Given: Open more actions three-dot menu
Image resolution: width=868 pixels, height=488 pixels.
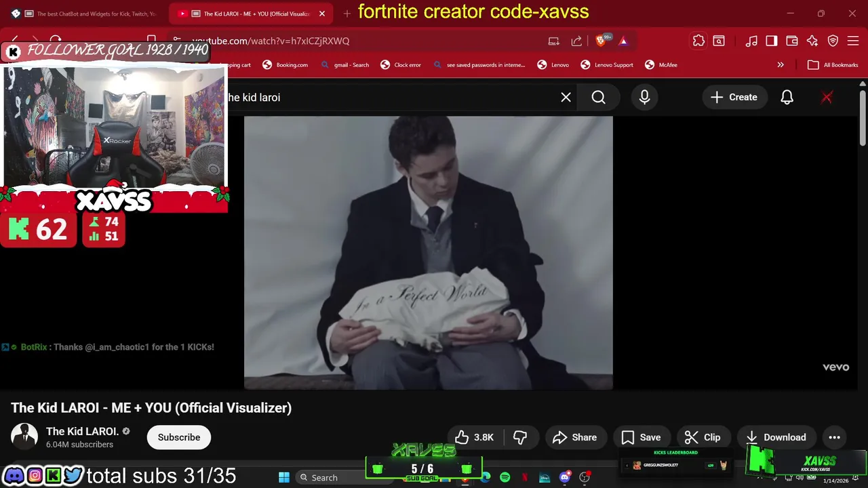Looking at the screenshot, I should [x=834, y=437].
